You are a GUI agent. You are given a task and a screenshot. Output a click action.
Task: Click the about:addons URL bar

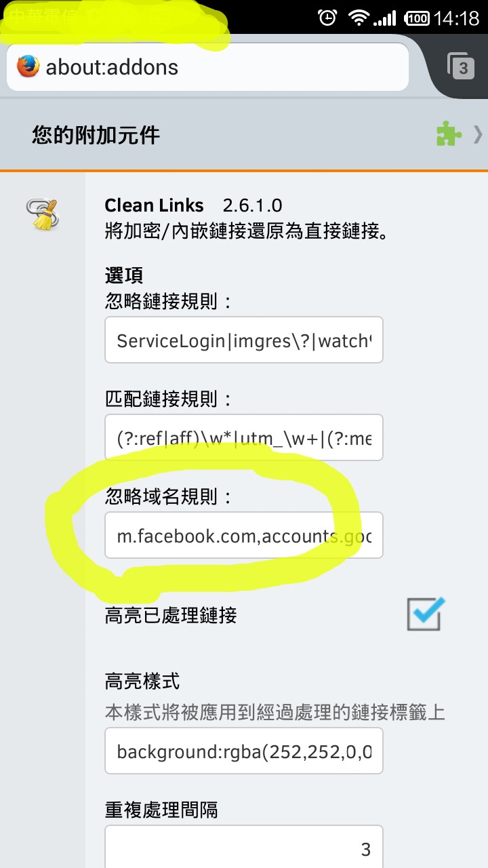tap(207, 67)
